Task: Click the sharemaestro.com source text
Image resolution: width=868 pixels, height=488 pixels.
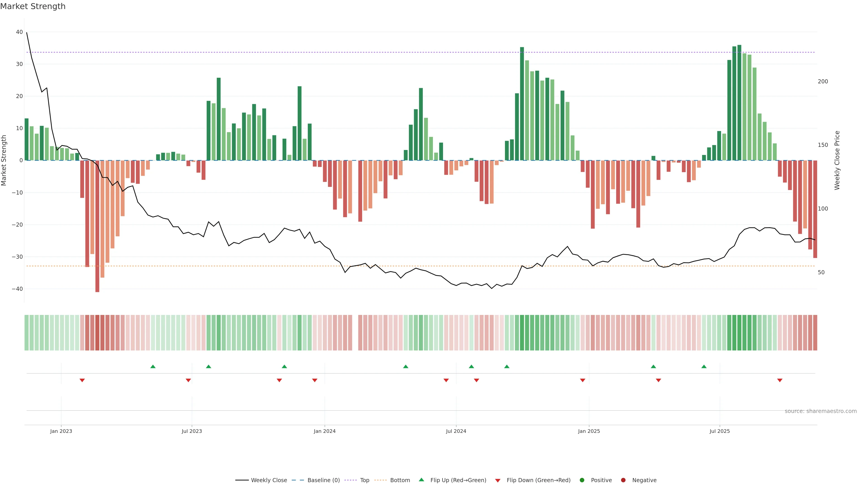Action: 821,411
